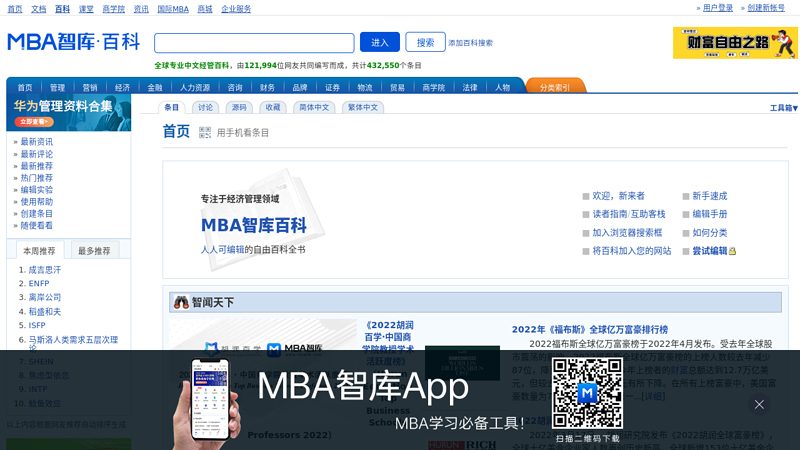Image resolution: width=800 pixels, height=450 pixels.
Task: Switch to 简体中文 tab
Action: (314, 107)
